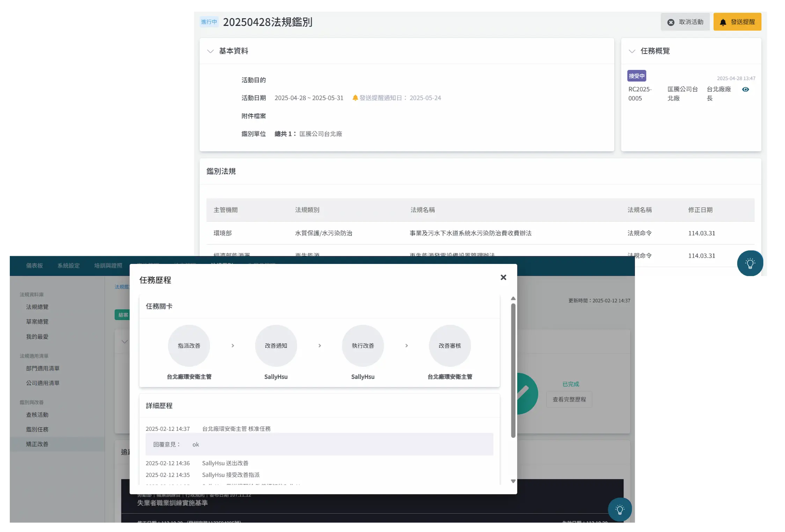Image resolution: width=785 pixels, height=532 pixels.
Task: Open 鑑別任務 in sidebar
Action: tap(37, 429)
